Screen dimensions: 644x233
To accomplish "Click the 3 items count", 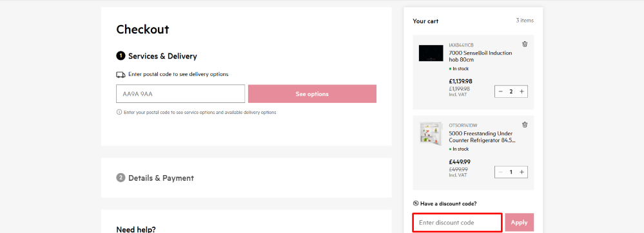I will (x=525, y=20).
